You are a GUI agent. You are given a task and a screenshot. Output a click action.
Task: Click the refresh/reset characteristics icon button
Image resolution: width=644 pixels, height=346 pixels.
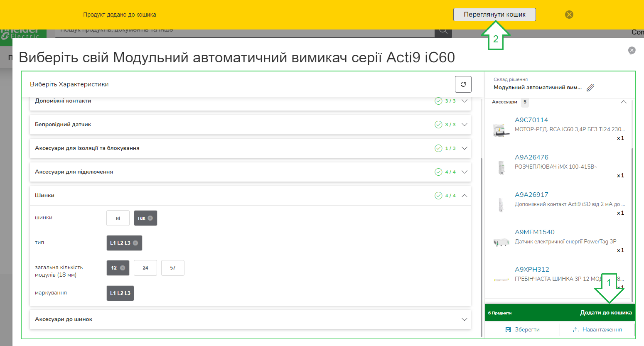[463, 84]
